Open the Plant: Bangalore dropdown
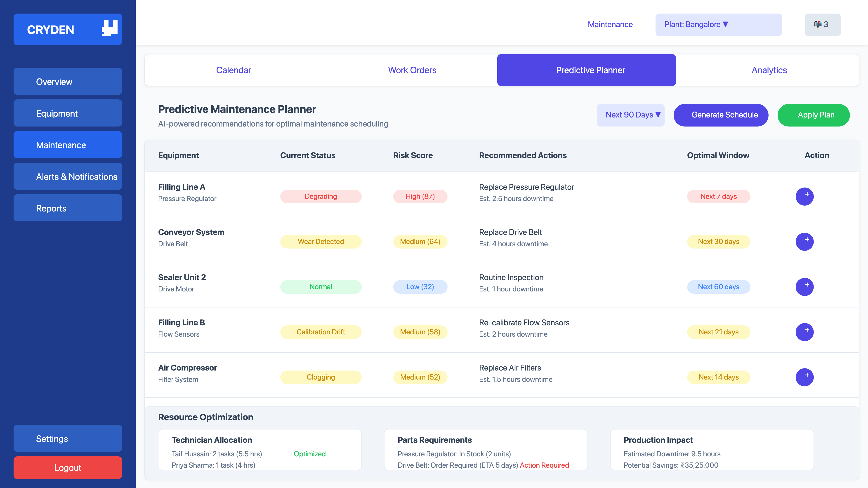This screenshot has height=488, width=868. click(x=718, y=25)
